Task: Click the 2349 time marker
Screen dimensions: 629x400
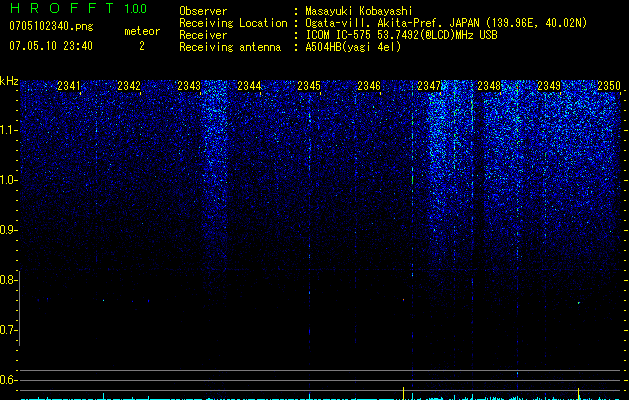Action: pos(549,86)
